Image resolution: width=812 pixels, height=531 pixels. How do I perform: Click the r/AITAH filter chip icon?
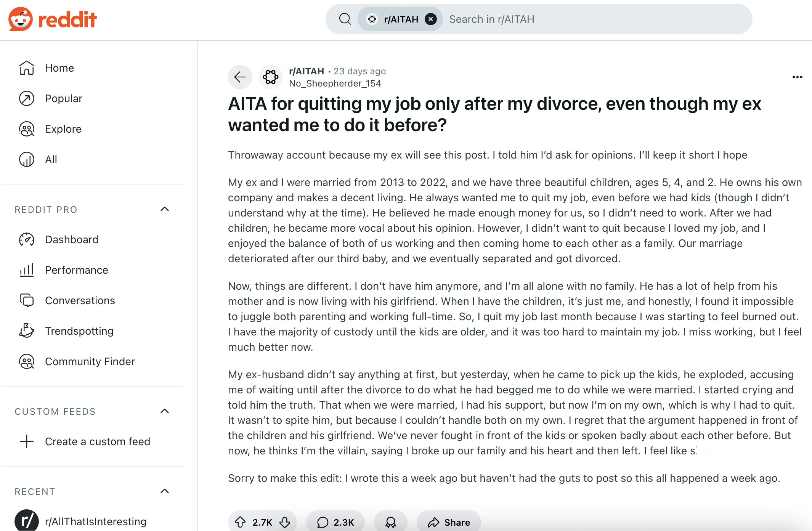tap(372, 19)
